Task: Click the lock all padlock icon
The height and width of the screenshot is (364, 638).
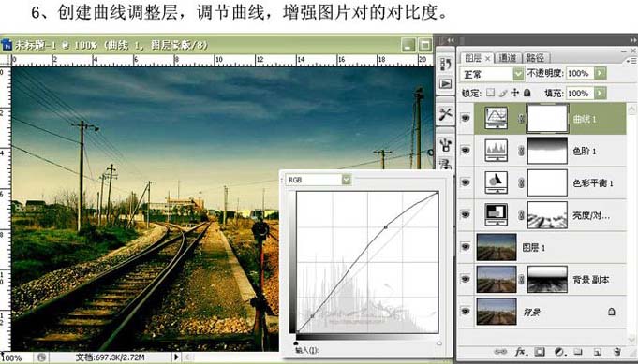Action: point(527,93)
